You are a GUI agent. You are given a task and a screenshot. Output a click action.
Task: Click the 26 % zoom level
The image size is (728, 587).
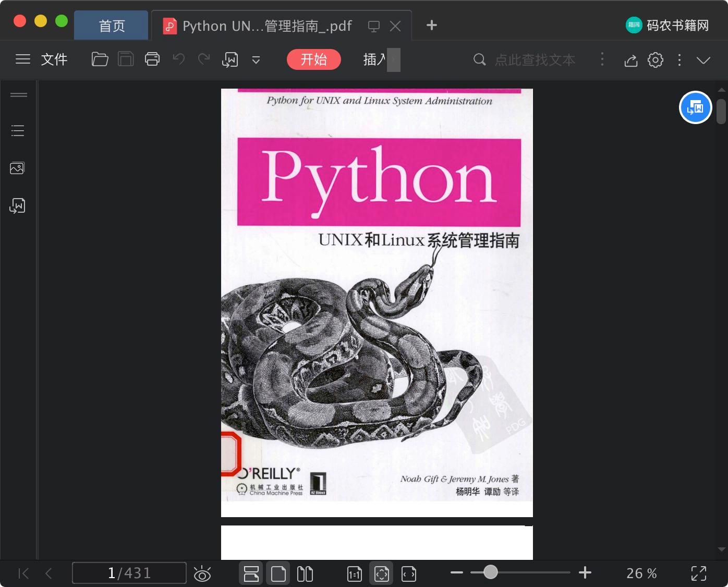[x=641, y=573]
